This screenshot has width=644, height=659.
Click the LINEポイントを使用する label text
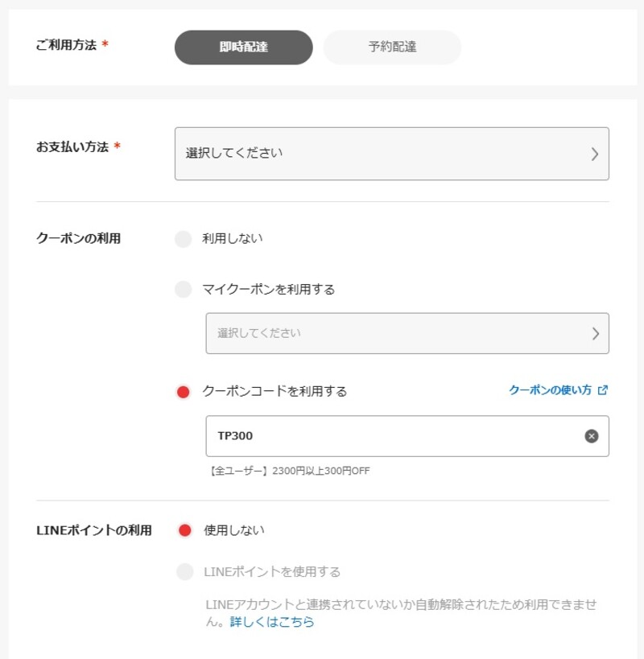272,571
